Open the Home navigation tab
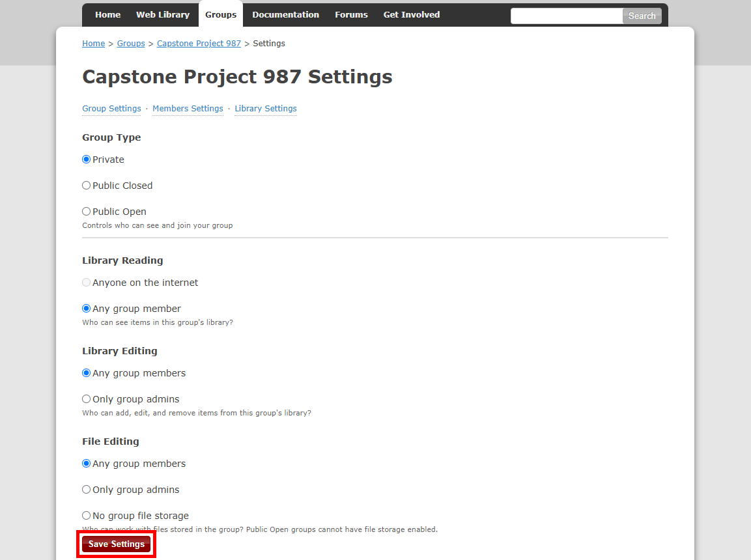 point(107,15)
